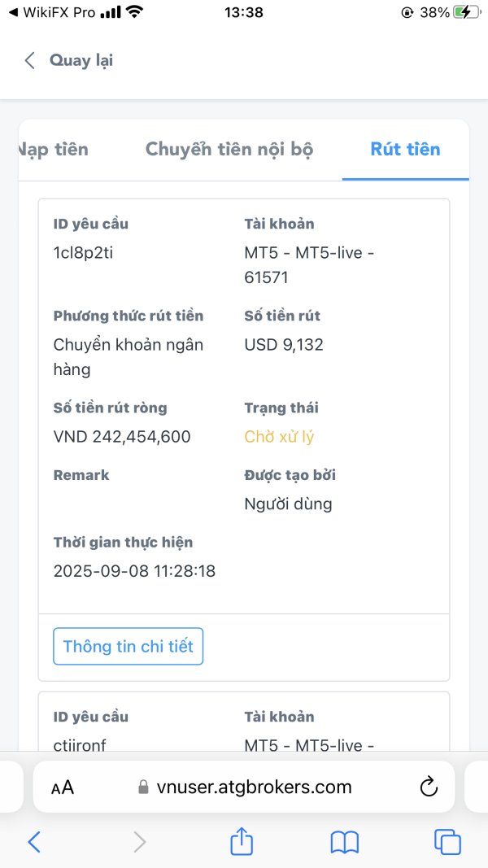Screen dimensions: 488x868
Task: Open the Safari share sheet icon
Action: coord(242,841)
